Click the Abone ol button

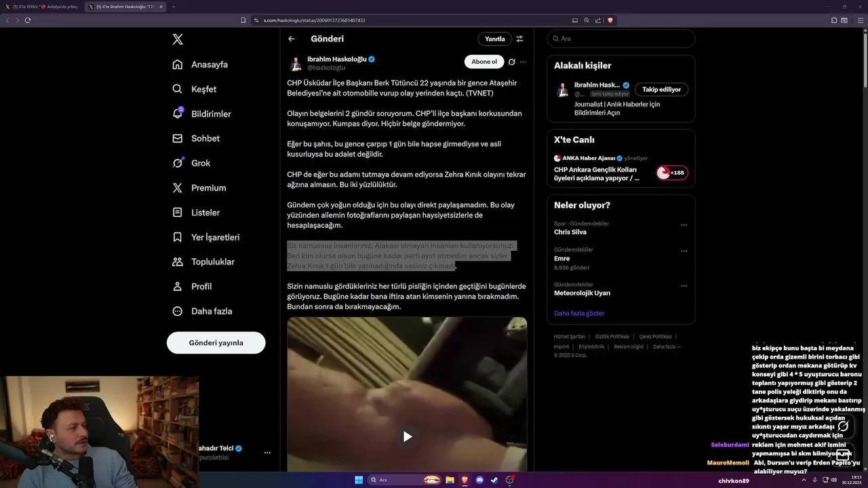[x=484, y=62]
